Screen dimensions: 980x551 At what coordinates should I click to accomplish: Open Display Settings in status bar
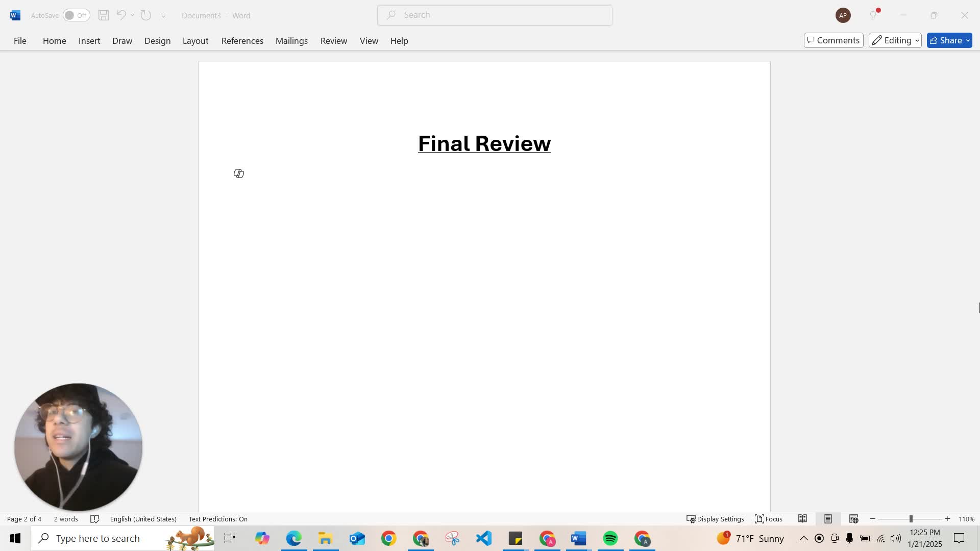pos(715,519)
